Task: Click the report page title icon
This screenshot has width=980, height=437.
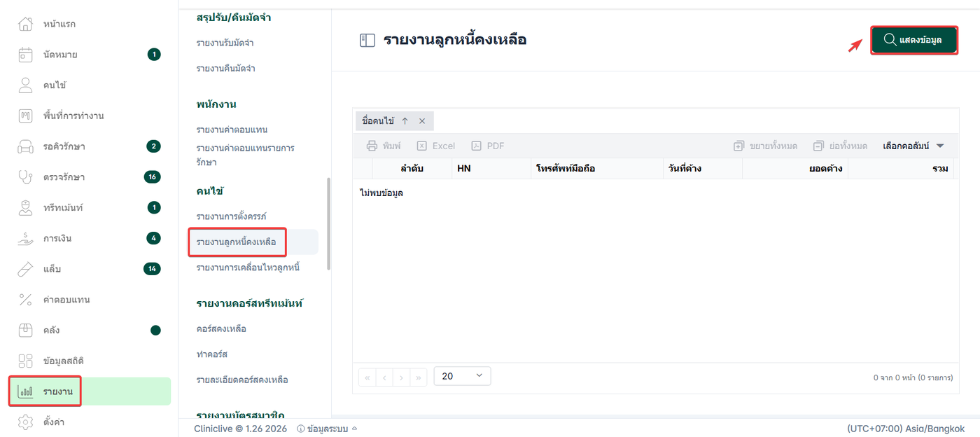Action: point(367,41)
